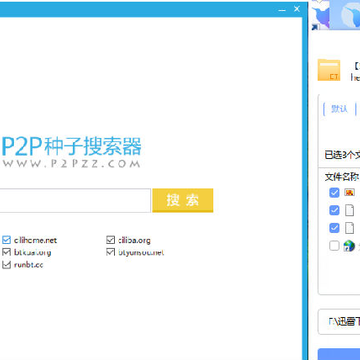Click the 已选3个文件 selection summary text
The height and width of the screenshot is (360, 360).
(342, 155)
